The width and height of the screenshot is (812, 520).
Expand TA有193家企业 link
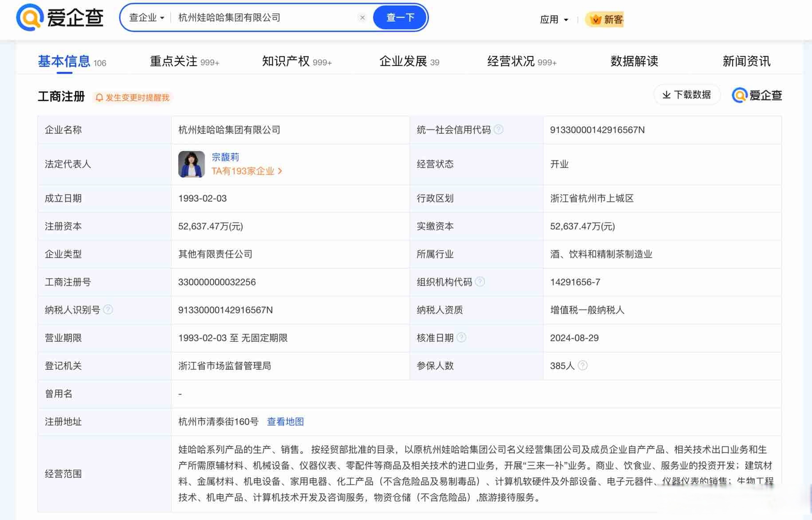[x=247, y=171]
